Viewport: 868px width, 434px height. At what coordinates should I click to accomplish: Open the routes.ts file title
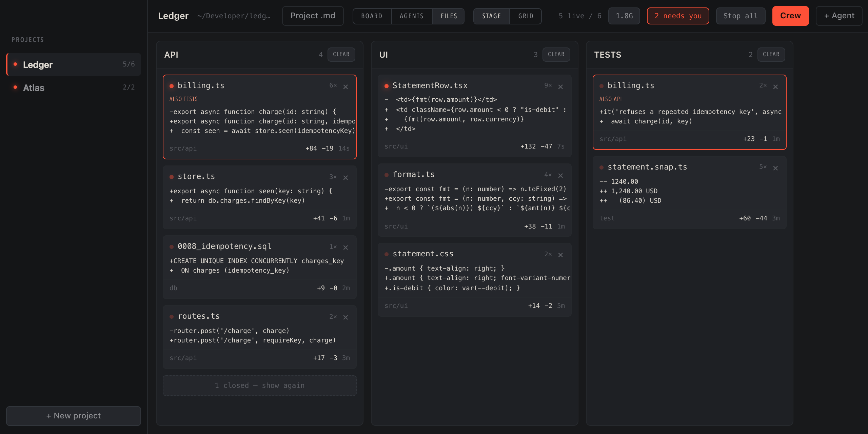[199, 316]
